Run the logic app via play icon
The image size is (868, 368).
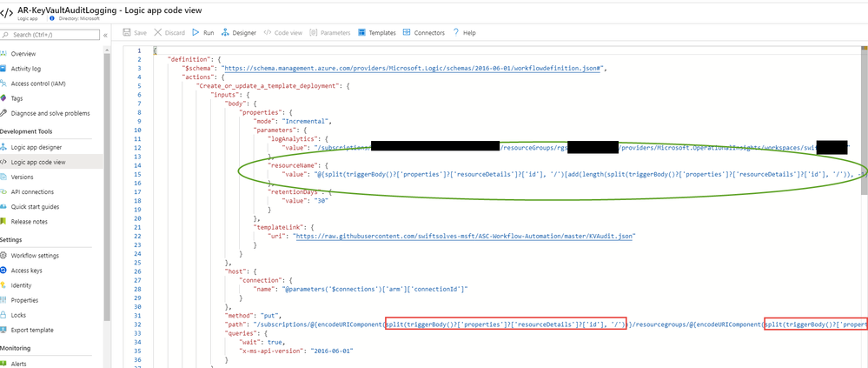click(195, 33)
